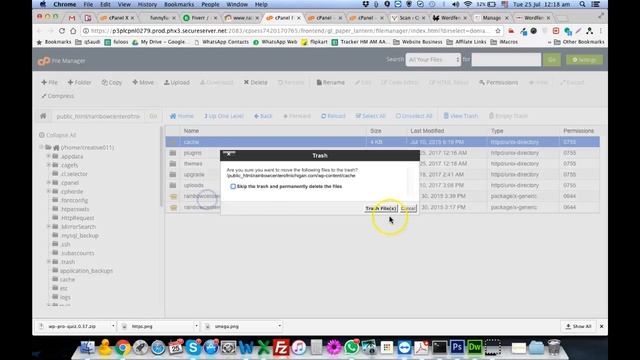The height and width of the screenshot is (360, 640).
Task: Create a new file with +File
Action: click(x=49, y=82)
